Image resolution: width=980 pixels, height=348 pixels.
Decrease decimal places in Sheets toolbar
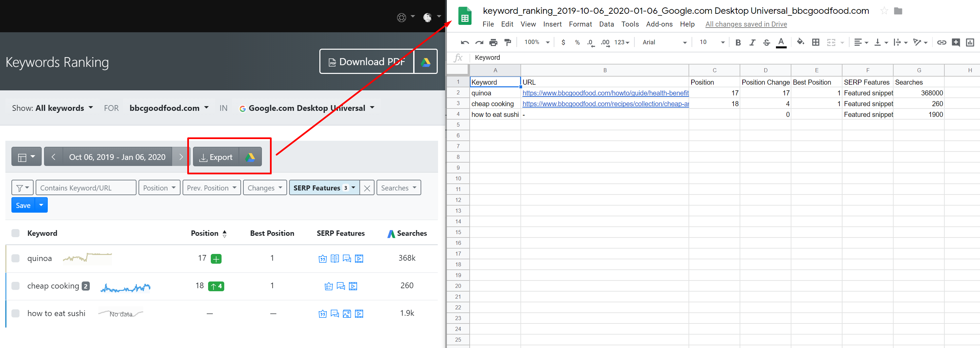click(x=590, y=42)
